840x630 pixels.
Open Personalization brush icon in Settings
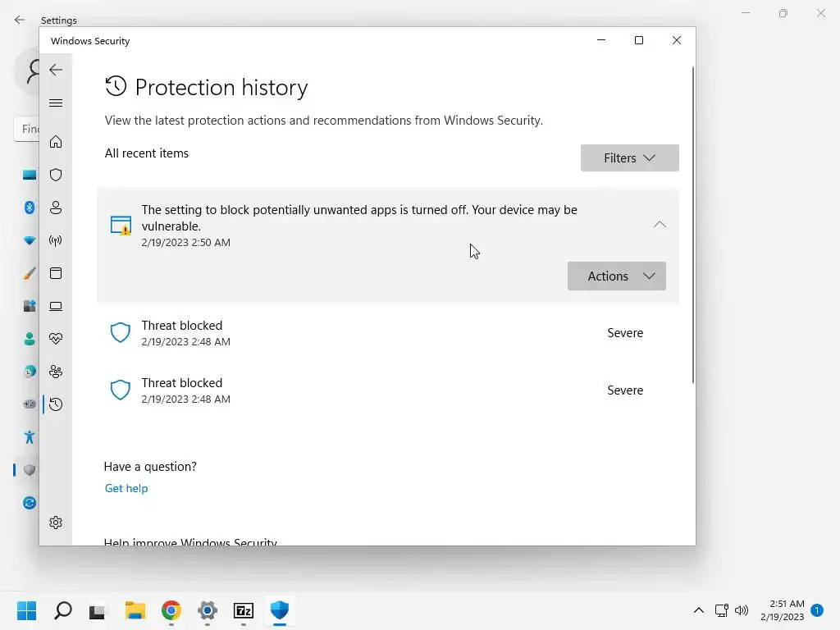(30, 273)
